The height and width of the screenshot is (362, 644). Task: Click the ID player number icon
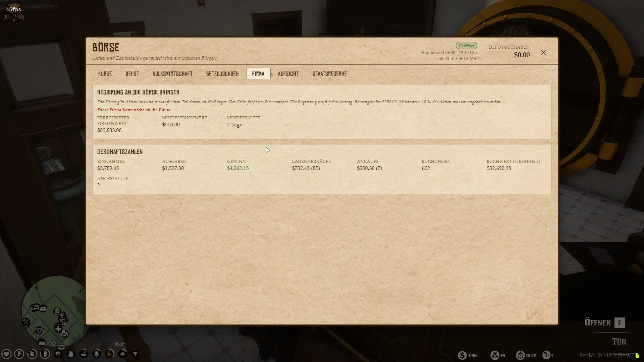(546, 355)
